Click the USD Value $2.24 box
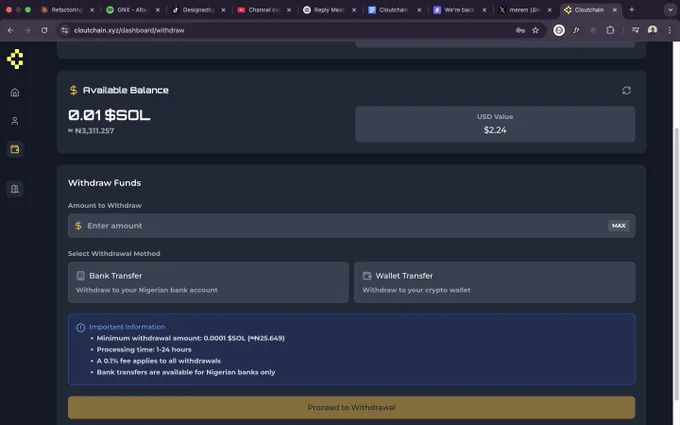The width and height of the screenshot is (680, 425). [495, 124]
